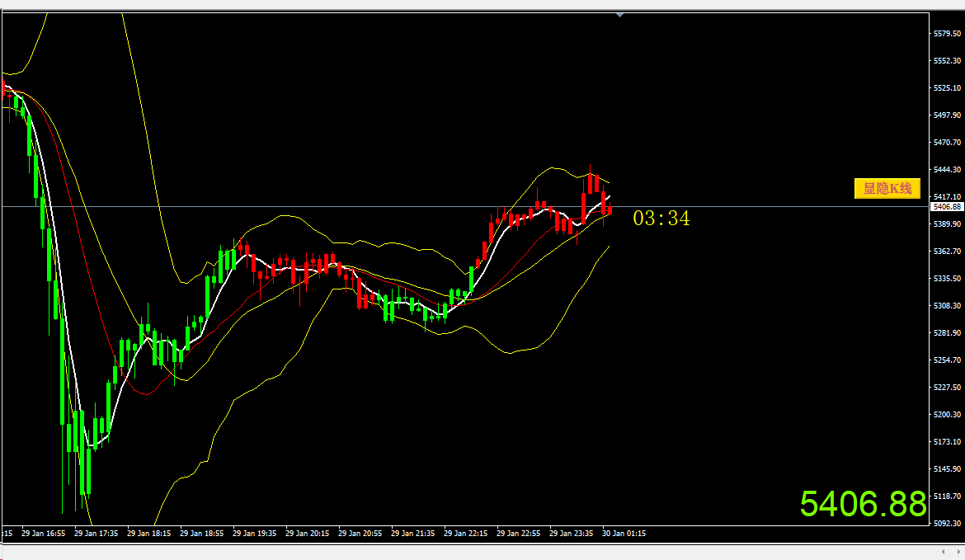Click the 5092.30 price axis label
The image size is (965, 560).
coord(947,524)
